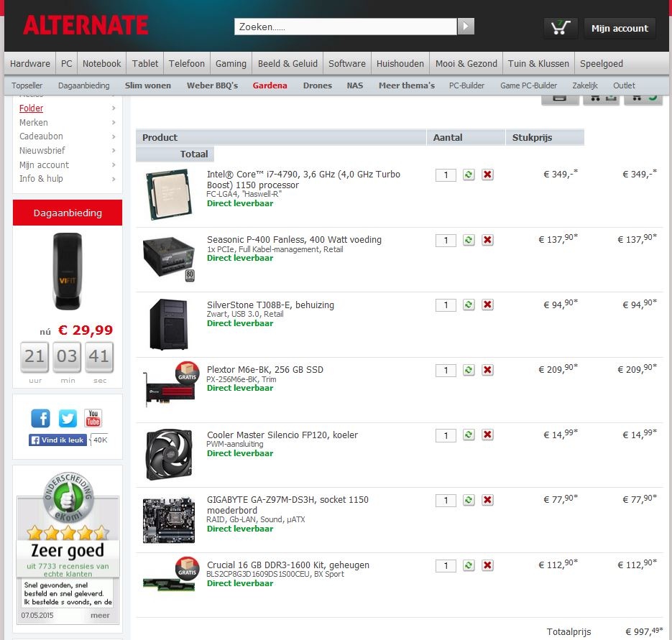Edit quantity field for Crucial 16 GB DDR3-1600
The height and width of the screenshot is (640, 672).
pos(446,565)
